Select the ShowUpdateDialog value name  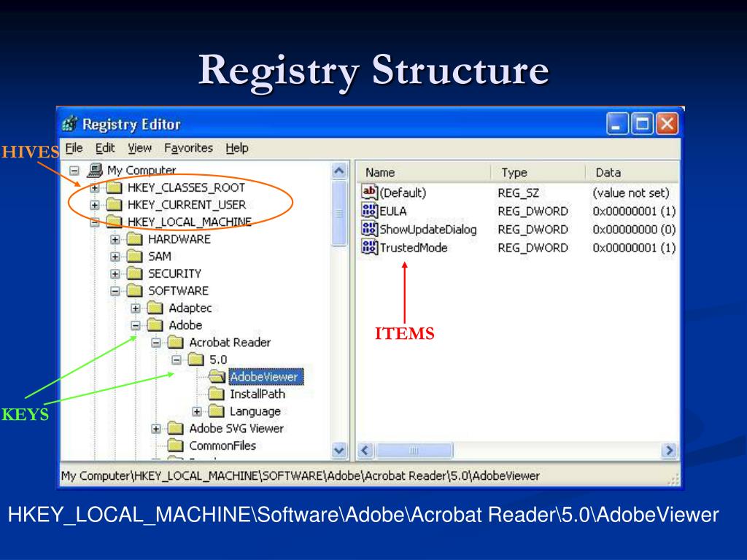[427, 230]
